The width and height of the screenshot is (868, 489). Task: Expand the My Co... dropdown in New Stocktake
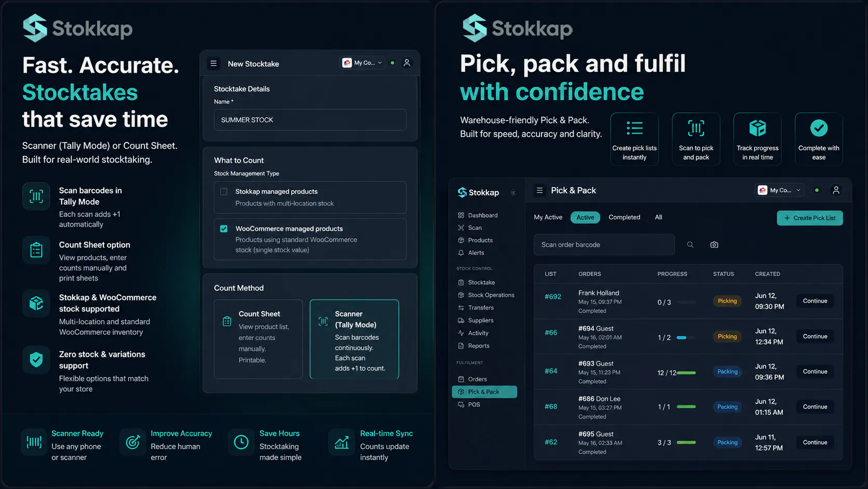362,63
